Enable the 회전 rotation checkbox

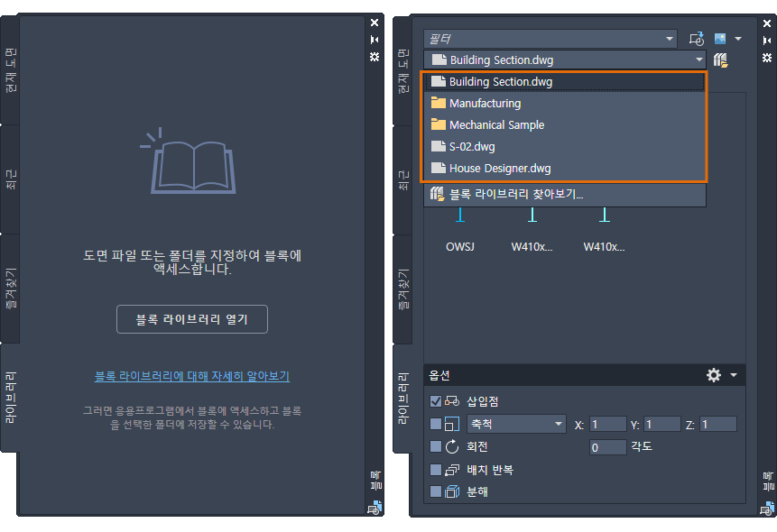coord(436,447)
